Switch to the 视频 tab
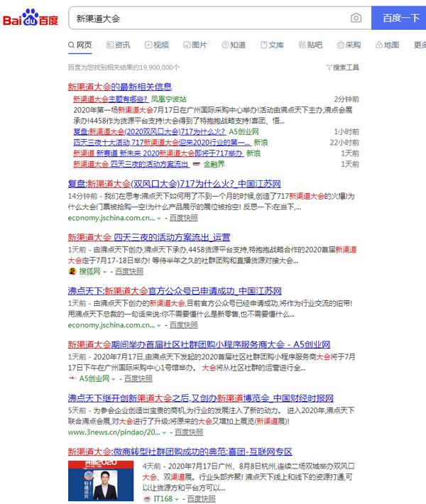This screenshot has width=426, height=504. coord(155,45)
